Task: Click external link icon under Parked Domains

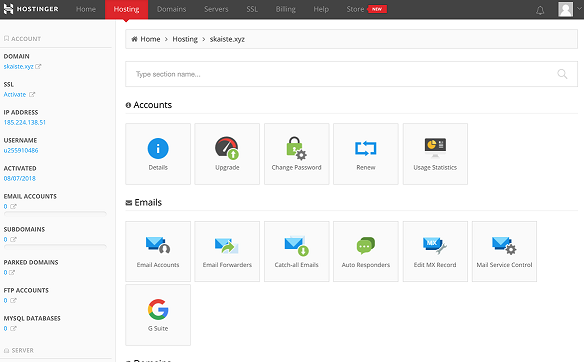Action: [12, 273]
